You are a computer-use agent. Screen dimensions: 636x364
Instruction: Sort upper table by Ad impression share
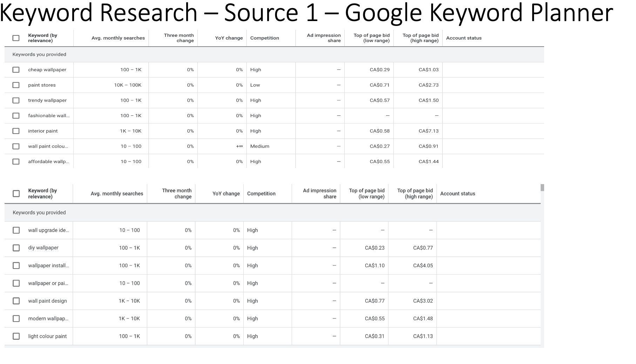[x=324, y=38]
